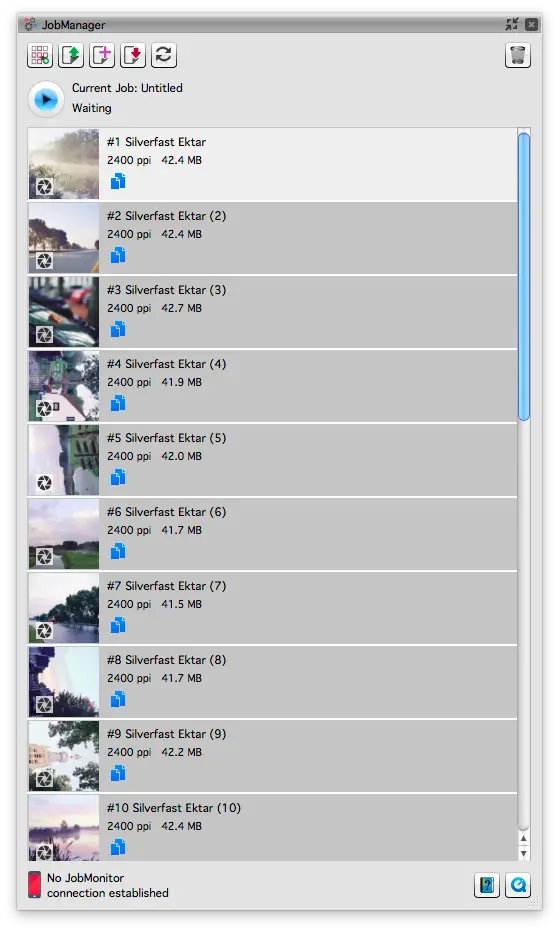Click the thumbnail of job #9
The width and height of the screenshot is (559, 931).
[x=64, y=756]
